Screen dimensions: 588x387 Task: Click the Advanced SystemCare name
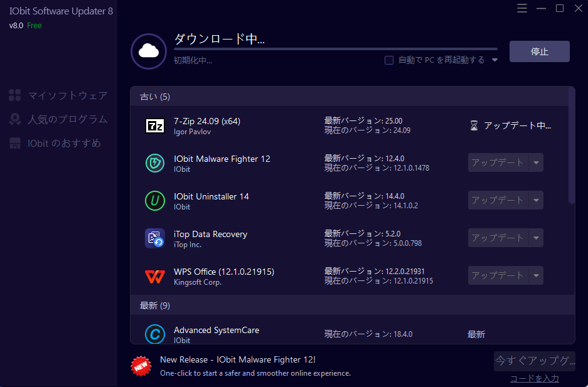pyautogui.click(x=216, y=330)
